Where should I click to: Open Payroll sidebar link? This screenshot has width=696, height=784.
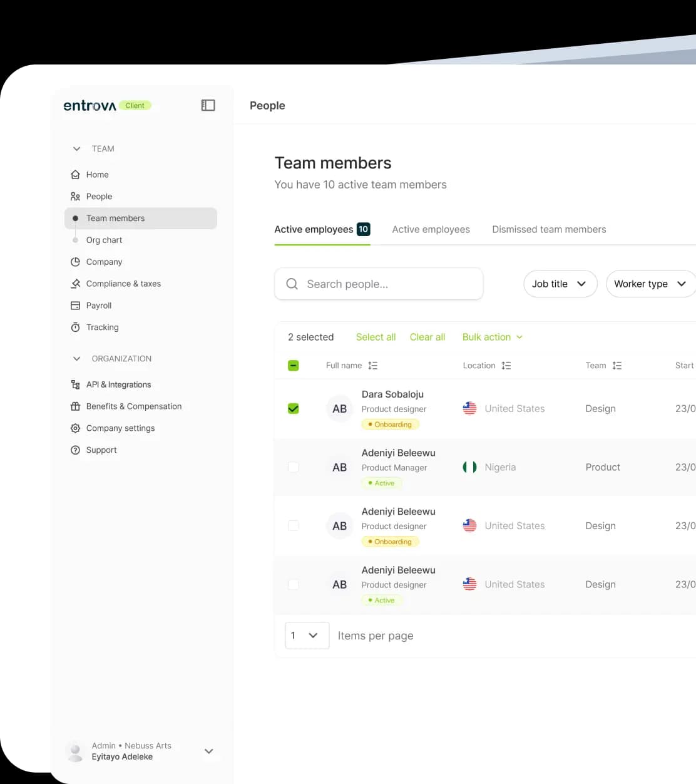pyautogui.click(x=99, y=306)
